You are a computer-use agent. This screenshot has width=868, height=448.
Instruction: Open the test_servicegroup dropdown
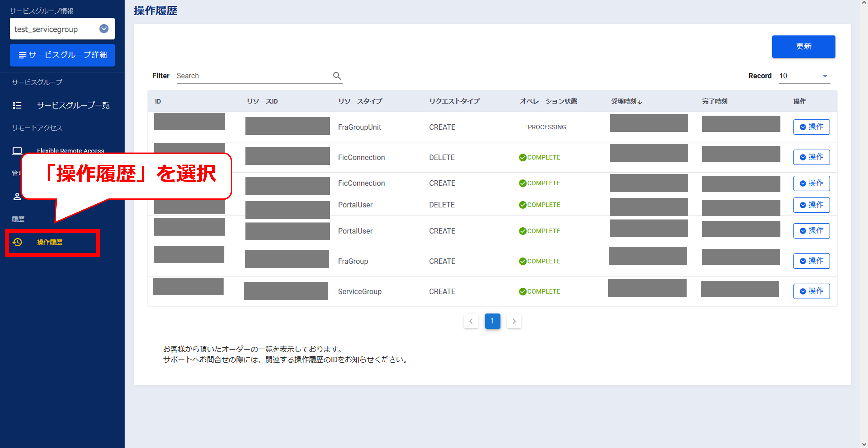tap(104, 29)
